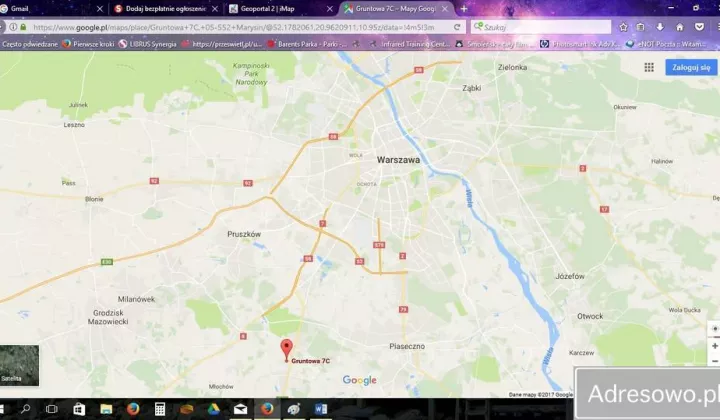Click the Zaloguj się button
This screenshot has width=720, height=420.
coord(691,67)
